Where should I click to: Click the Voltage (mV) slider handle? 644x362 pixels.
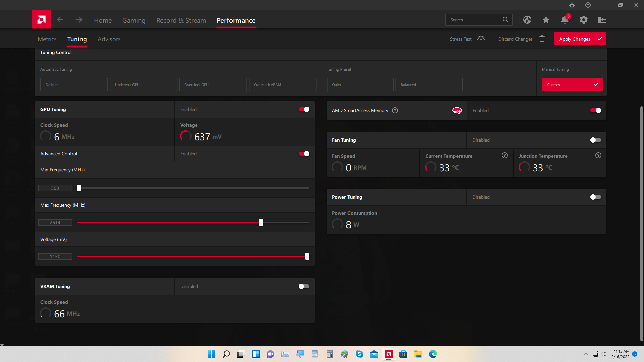(x=307, y=256)
